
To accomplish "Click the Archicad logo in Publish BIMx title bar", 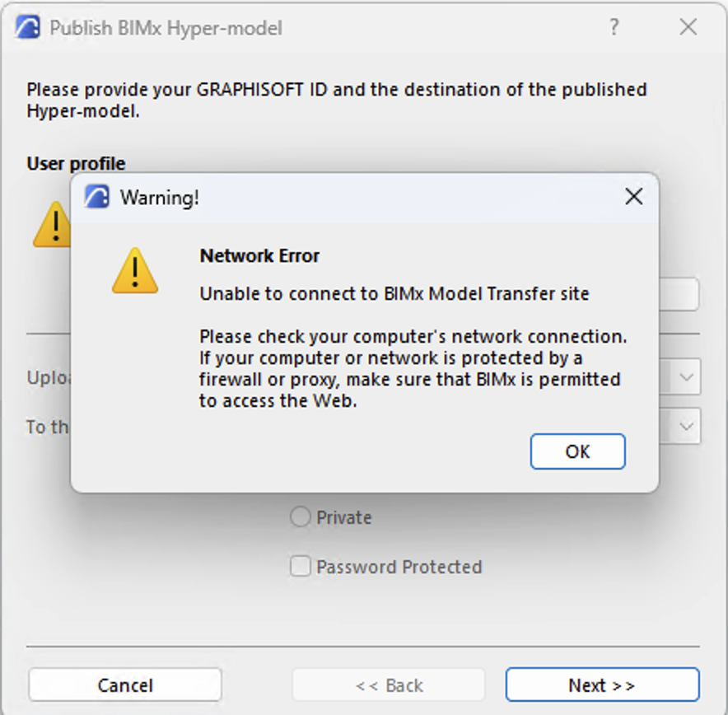I will pos(27,27).
